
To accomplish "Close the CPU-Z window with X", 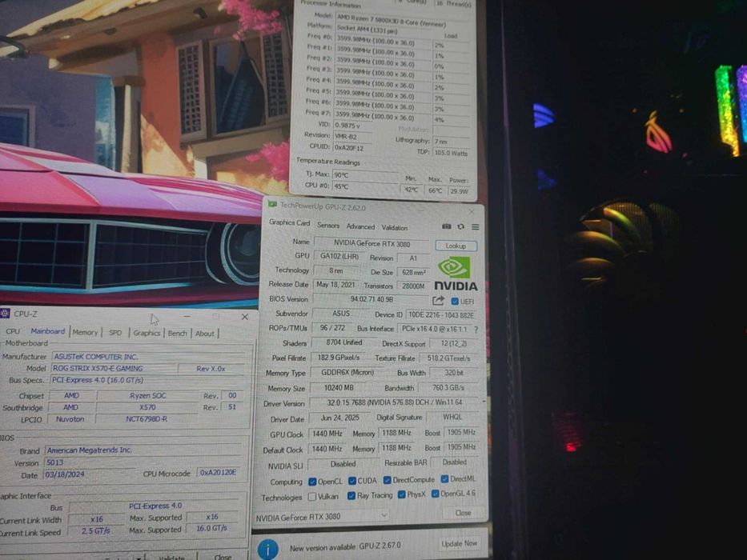I will (x=245, y=317).
